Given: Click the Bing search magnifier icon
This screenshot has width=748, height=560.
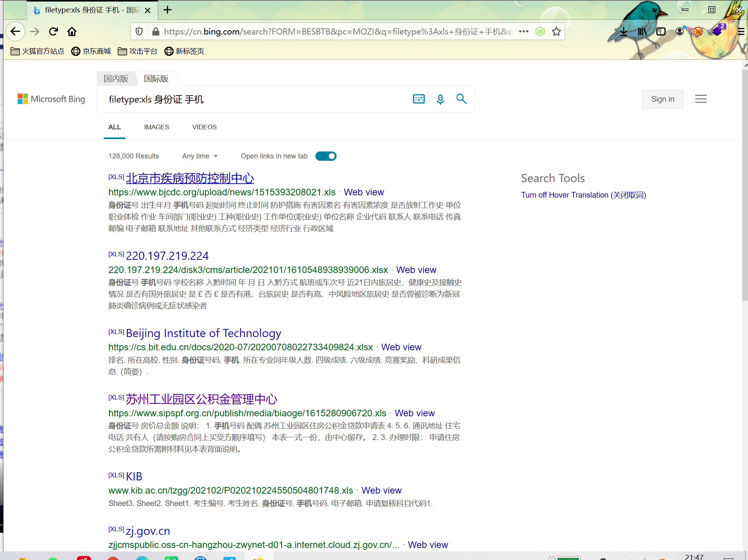Looking at the screenshot, I should pos(461,99).
